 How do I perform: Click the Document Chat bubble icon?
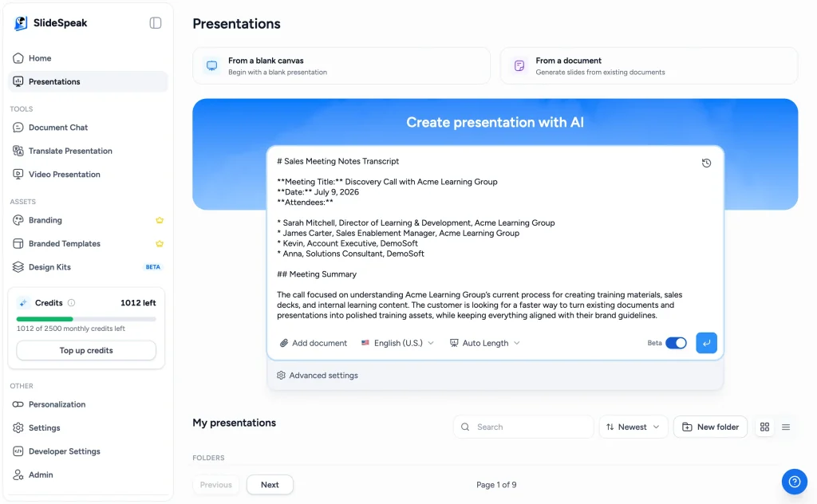coord(18,127)
